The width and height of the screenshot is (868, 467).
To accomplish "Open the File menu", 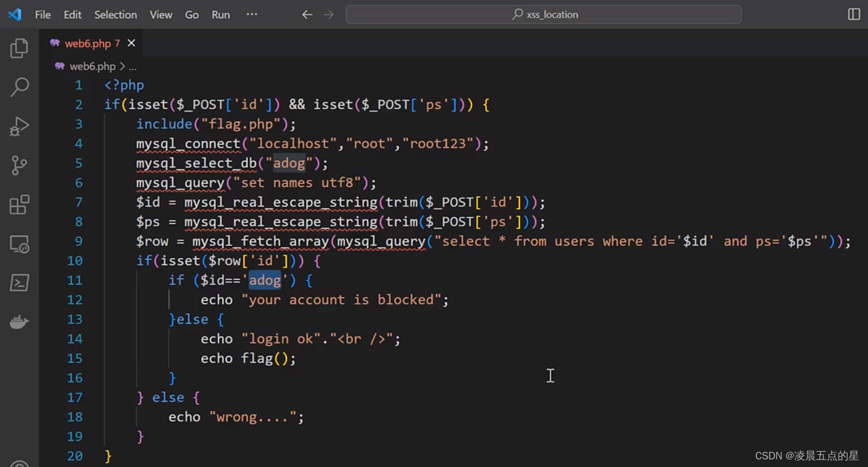I will tap(43, 15).
